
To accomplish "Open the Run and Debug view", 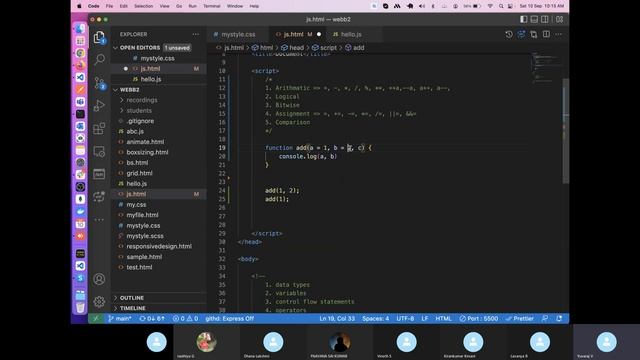I will 99,106.
